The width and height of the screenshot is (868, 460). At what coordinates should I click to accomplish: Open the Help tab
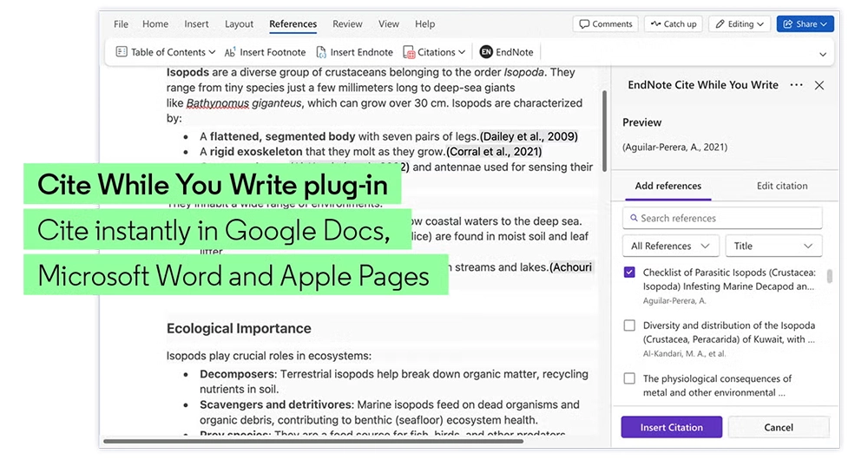pyautogui.click(x=424, y=23)
